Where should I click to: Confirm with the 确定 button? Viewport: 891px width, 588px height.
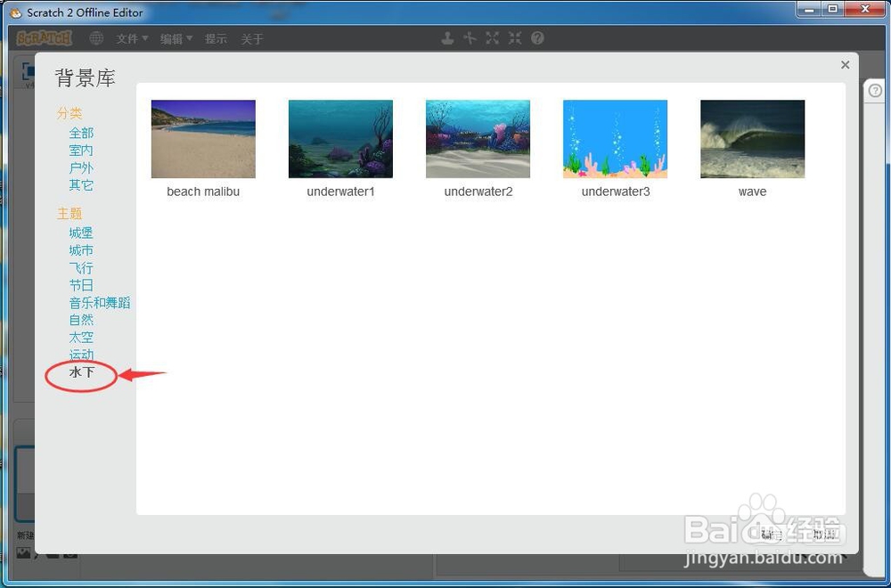[772, 534]
